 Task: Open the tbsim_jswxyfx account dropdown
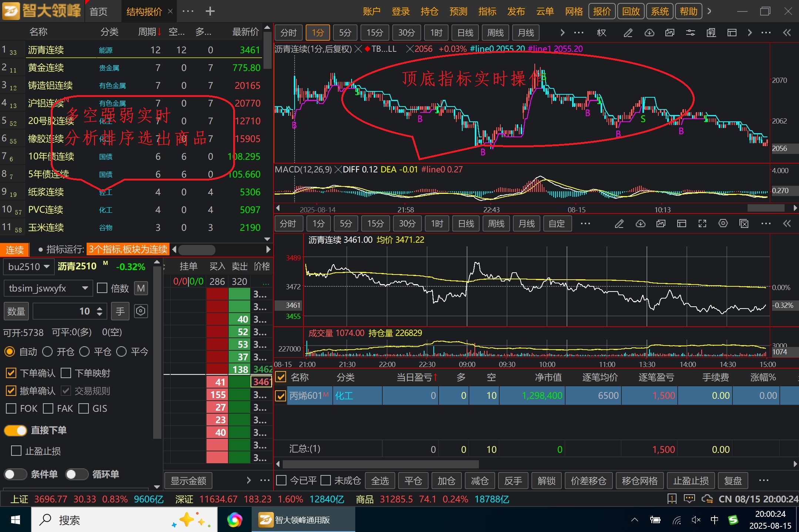pyautogui.click(x=47, y=288)
